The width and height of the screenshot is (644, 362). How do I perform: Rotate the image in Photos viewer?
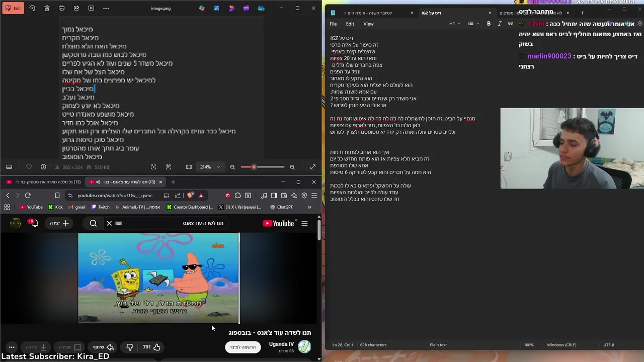tap(32, 8)
